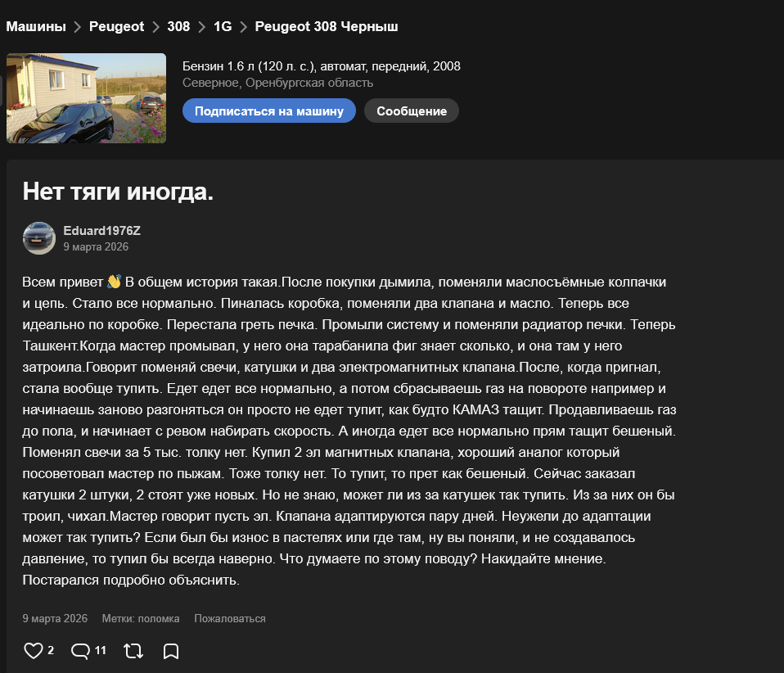Viewport: 784px width, 673px height.
Task: Click the comments count 11
Action: point(101,650)
